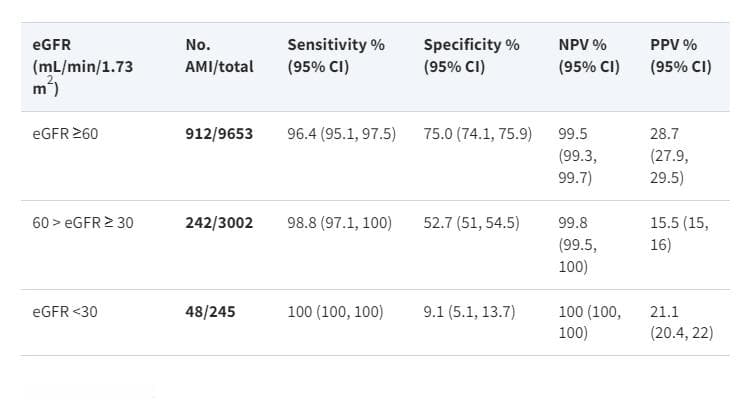Image resolution: width=752 pixels, height=411 pixels.
Task: Click the bold 242/3002 value
Action: [x=219, y=223]
